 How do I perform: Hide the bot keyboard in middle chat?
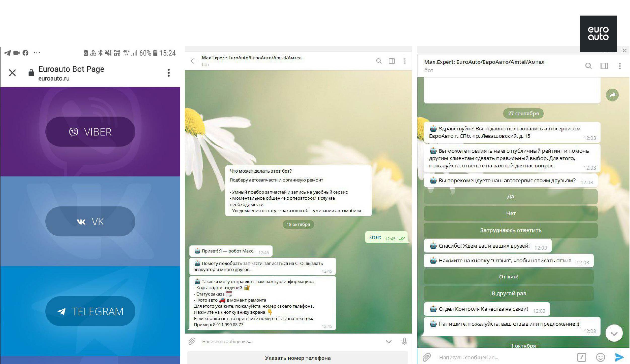click(389, 342)
